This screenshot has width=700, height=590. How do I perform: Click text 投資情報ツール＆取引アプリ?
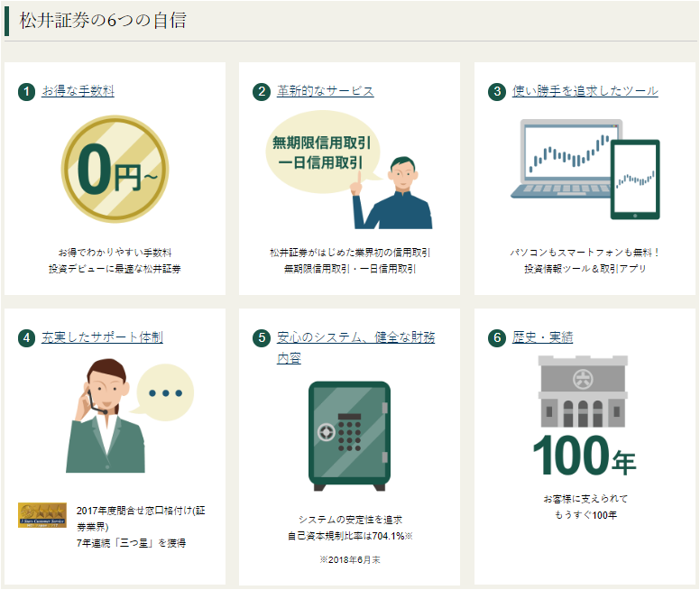585,269
